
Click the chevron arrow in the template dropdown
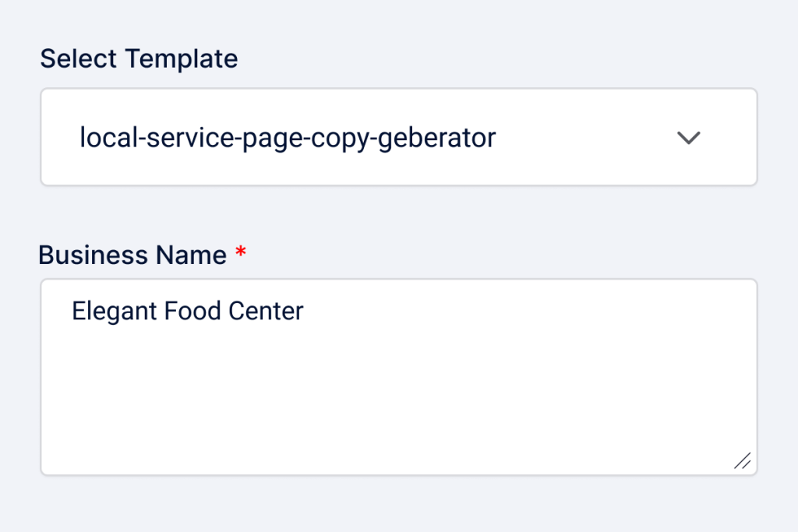[689, 138]
